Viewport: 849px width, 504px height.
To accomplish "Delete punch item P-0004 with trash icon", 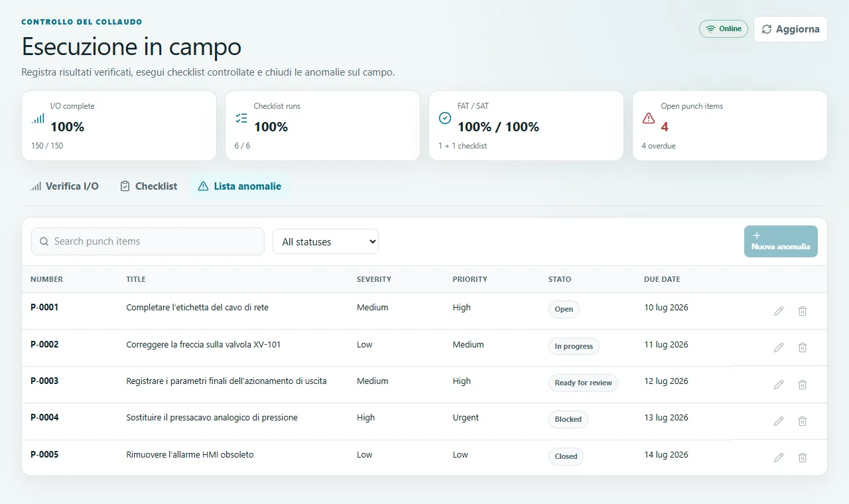I will tap(803, 421).
